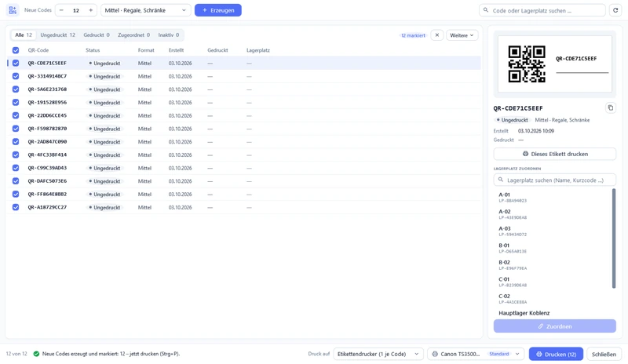This screenshot has width=628, height=364.
Task: Click the Drucken (12) button
Action: pyautogui.click(x=556, y=354)
